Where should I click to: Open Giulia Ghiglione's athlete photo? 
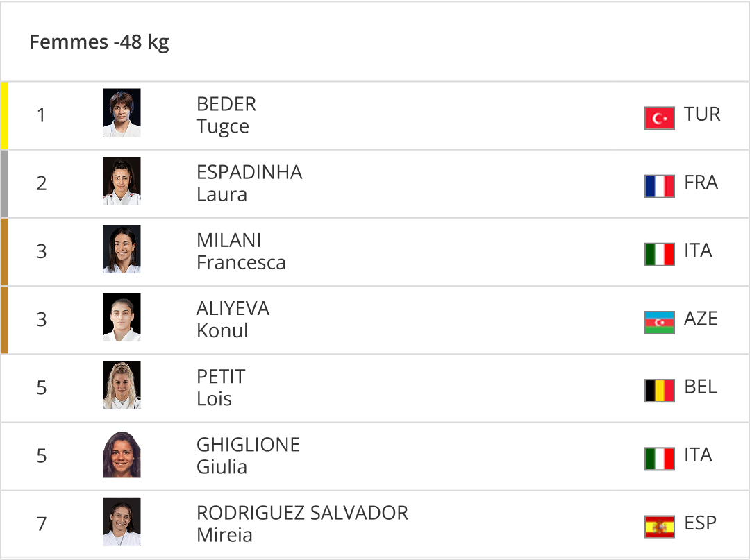[x=122, y=454]
